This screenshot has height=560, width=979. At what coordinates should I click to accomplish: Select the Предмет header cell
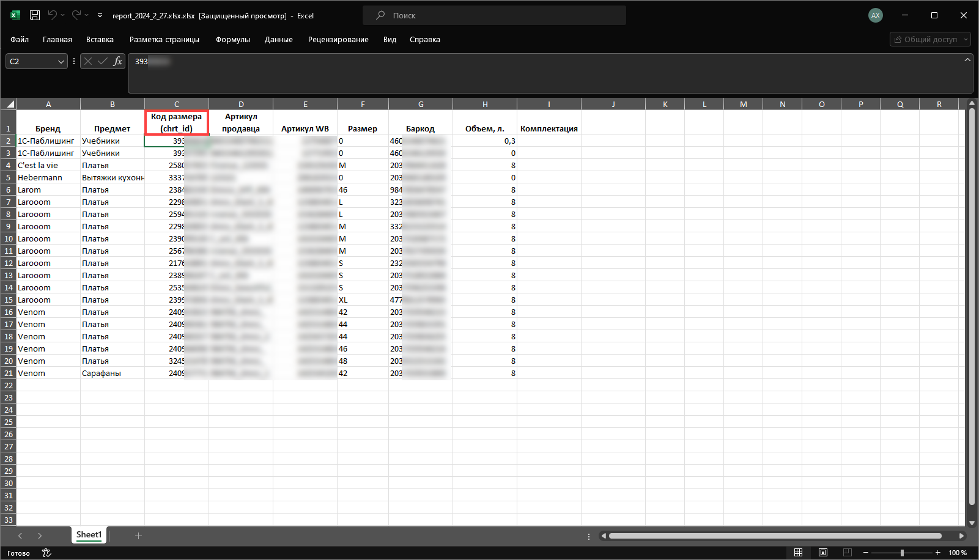(x=113, y=122)
